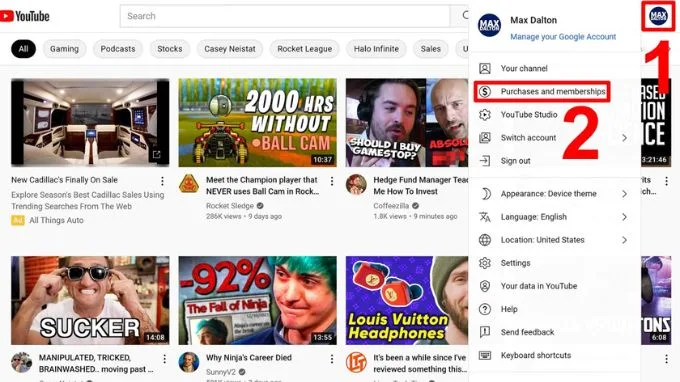Click the Your channel person icon
The width and height of the screenshot is (680, 382).
pos(484,69)
